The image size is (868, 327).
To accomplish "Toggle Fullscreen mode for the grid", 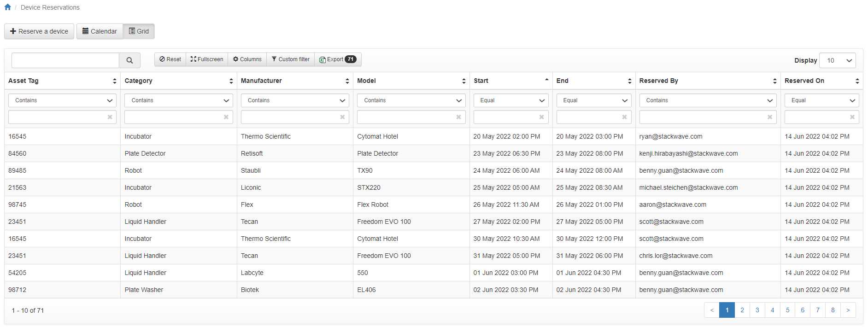I will tap(207, 59).
